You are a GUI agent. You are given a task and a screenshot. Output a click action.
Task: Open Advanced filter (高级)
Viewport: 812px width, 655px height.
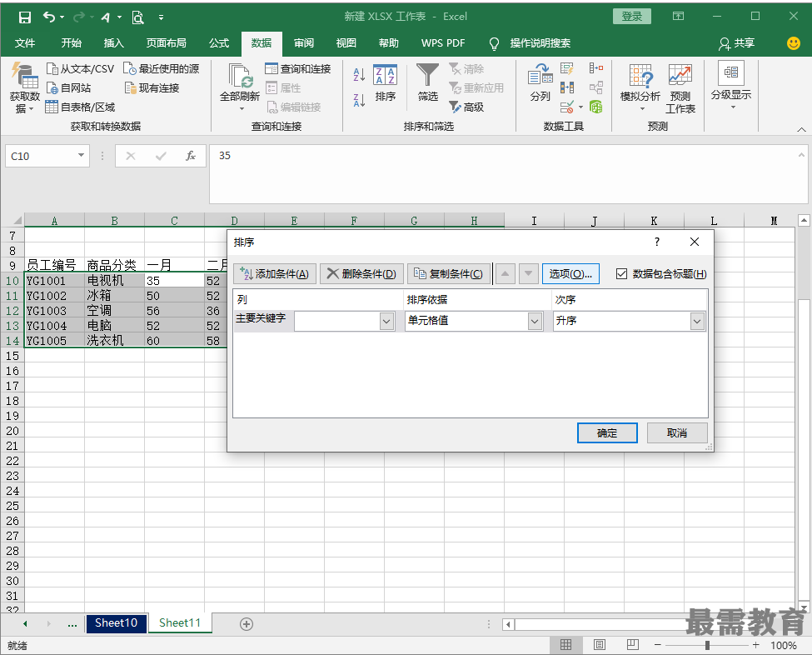(x=466, y=107)
